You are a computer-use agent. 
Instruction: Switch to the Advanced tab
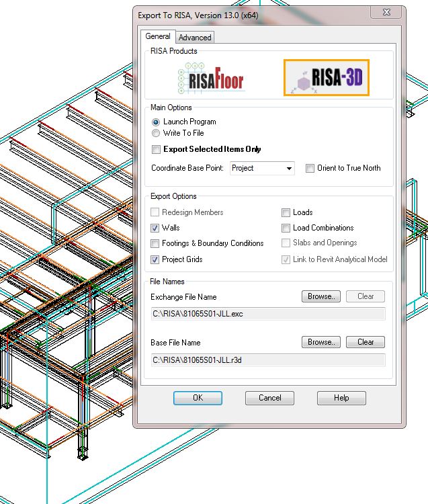(195, 37)
